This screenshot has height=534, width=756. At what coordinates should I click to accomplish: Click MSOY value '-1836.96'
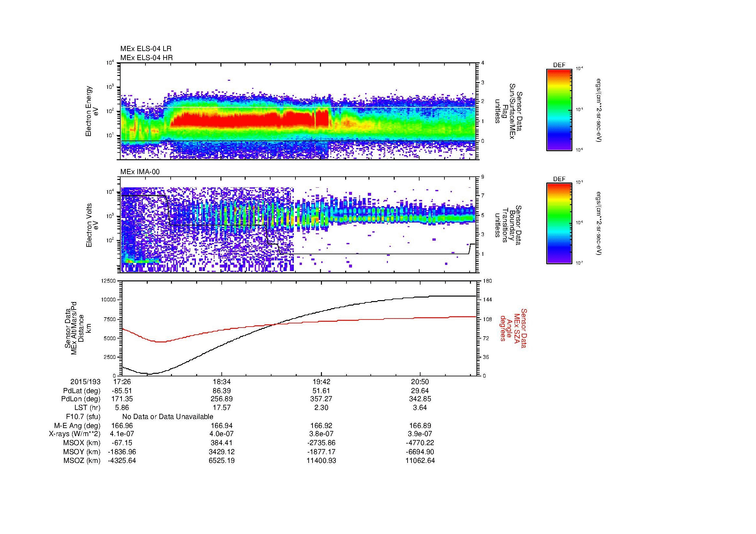tap(122, 452)
